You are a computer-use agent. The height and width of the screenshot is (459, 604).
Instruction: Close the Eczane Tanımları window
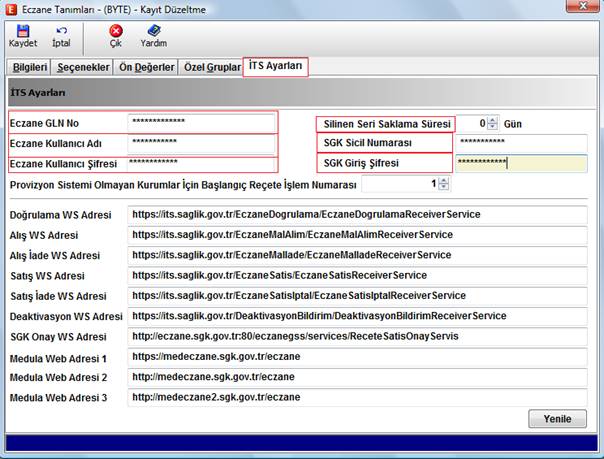pos(583,5)
